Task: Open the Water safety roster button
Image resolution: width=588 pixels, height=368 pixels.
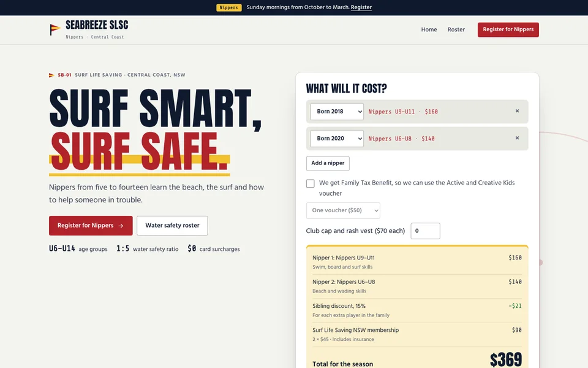Action: click(172, 226)
